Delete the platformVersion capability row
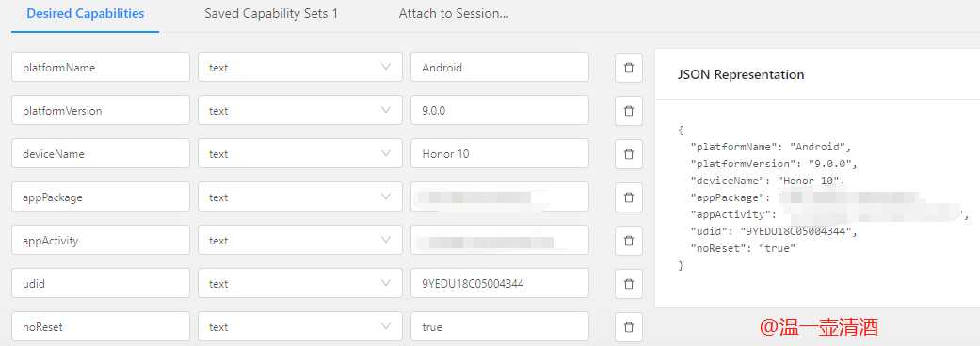The width and height of the screenshot is (980, 346). click(629, 111)
